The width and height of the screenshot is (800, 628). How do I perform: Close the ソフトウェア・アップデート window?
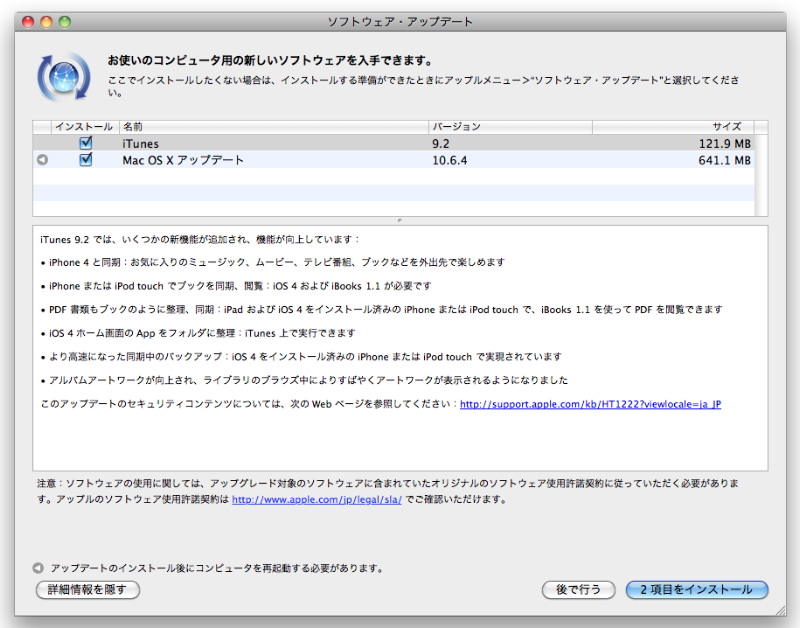pyautogui.click(x=27, y=21)
